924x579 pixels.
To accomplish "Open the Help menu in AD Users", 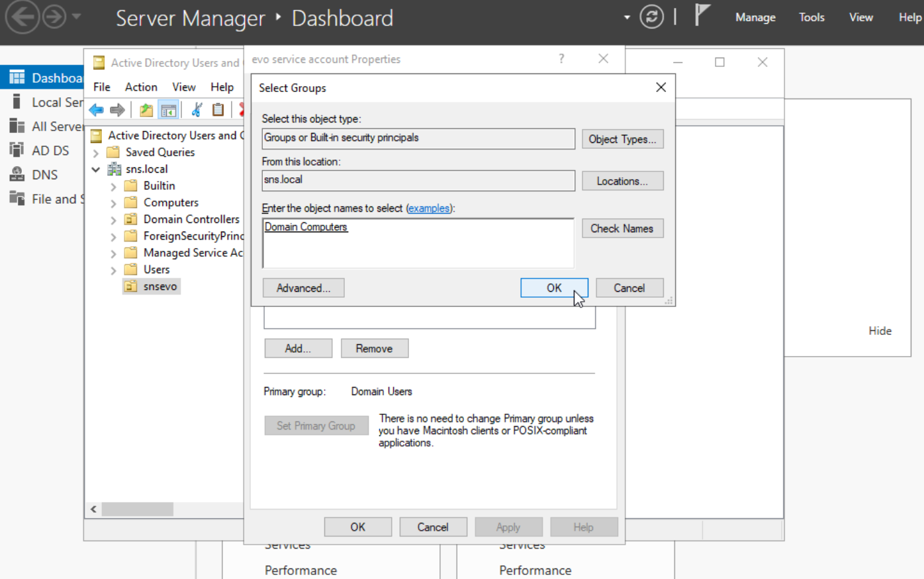I will pyautogui.click(x=222, y=87).
